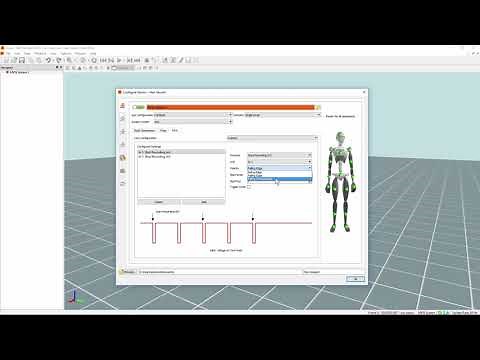Open the dropdown below Suit configuration
480x360 pixels.
point(192,122)
